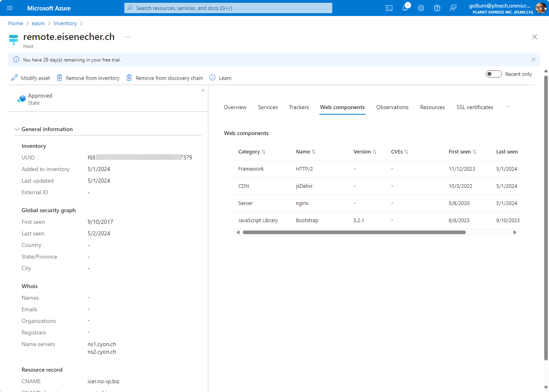Viewport: 549px width, 392px height.
Task: Open more tabs ellipsis after SSL certificates
Action: [x=508, y=107]
